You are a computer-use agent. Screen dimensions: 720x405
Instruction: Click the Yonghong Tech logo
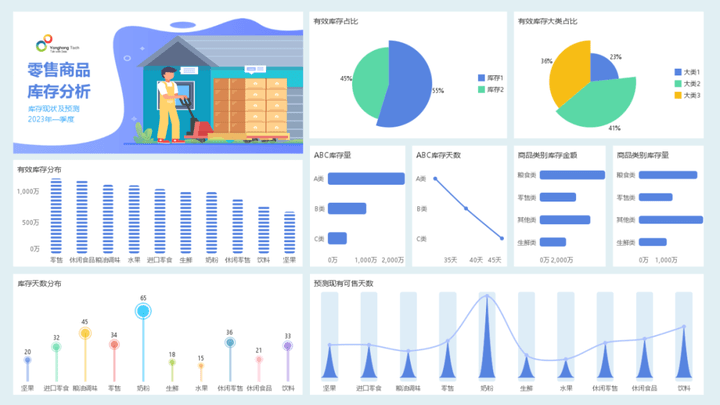pyautogui.click(x=57, y=44)
